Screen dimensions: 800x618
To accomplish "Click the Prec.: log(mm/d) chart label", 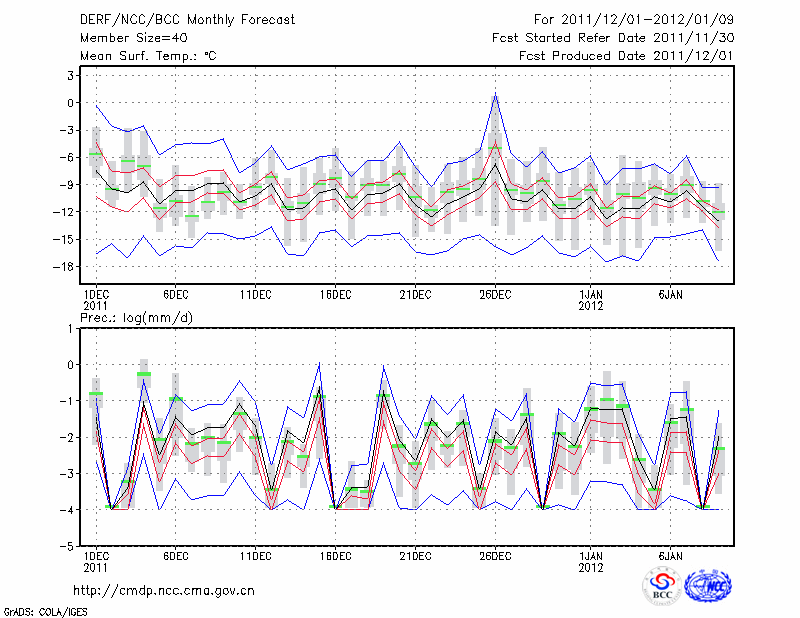I will [138, 317].
